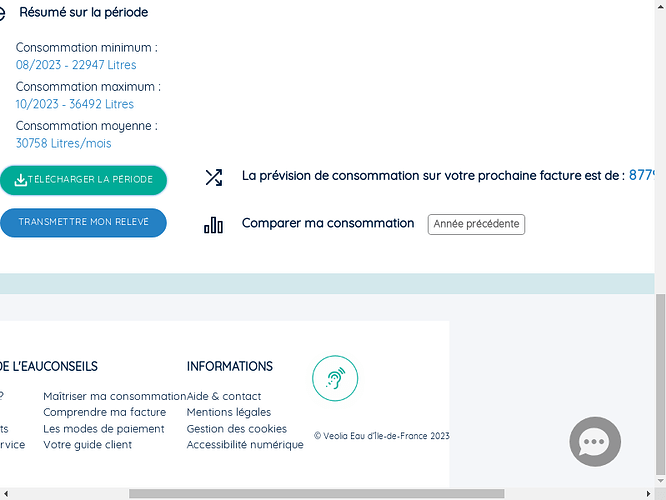Screen dimensions: 666x500
Task: Click Transmettre mon relevé button
Action: click(x=83, y=223)
